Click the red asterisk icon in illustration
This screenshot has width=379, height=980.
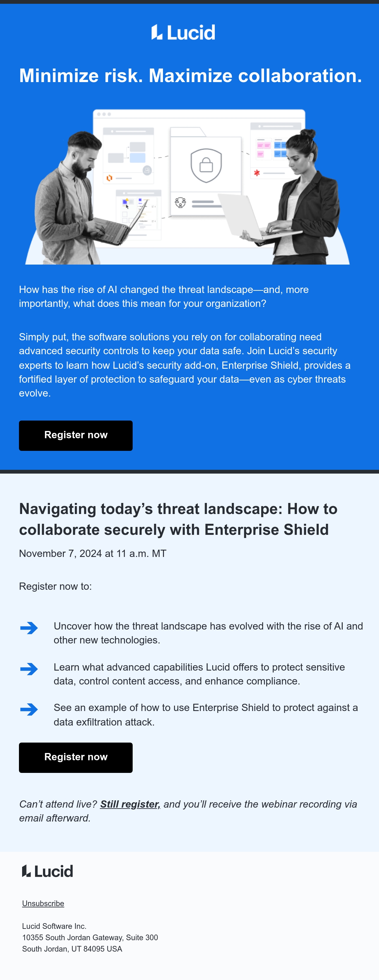coord(257,173)
